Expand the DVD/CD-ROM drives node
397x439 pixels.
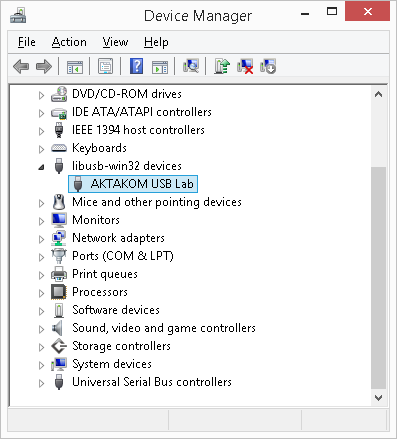[x=41, y=95]
